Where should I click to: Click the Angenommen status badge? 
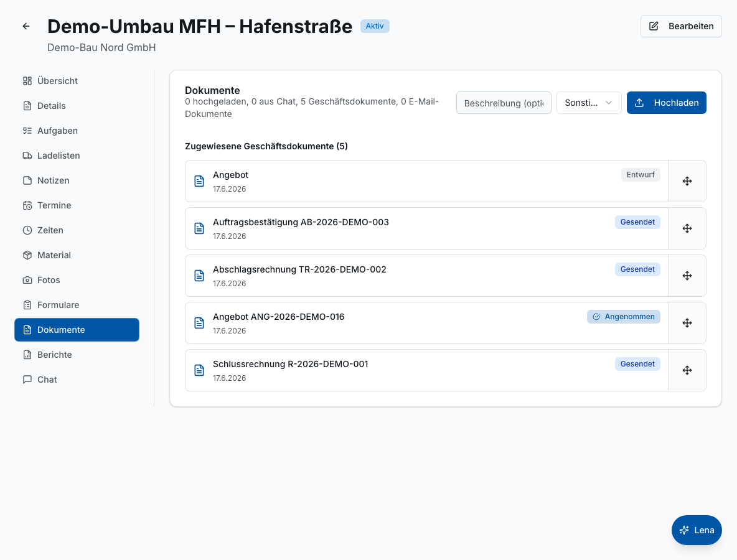[x=623, y=317]
